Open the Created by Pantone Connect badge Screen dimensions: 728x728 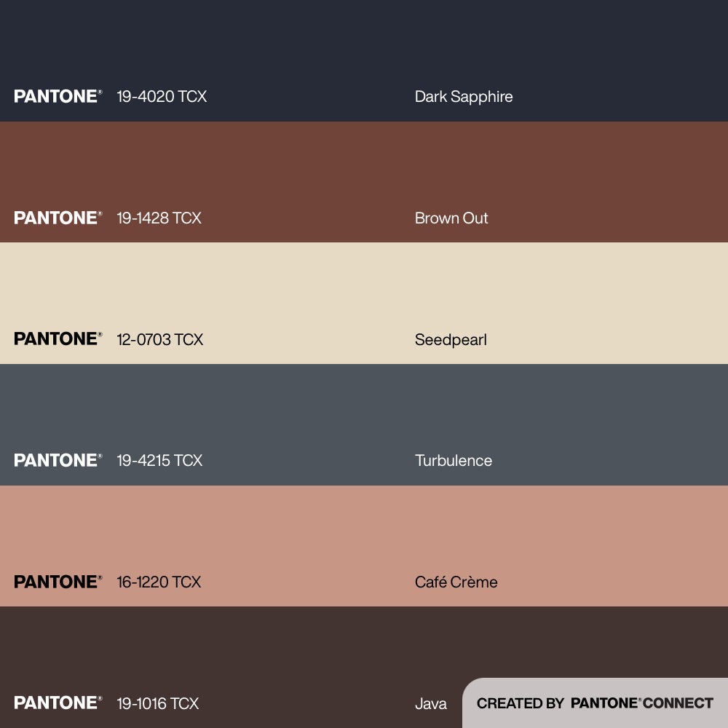tap(595, 703)
